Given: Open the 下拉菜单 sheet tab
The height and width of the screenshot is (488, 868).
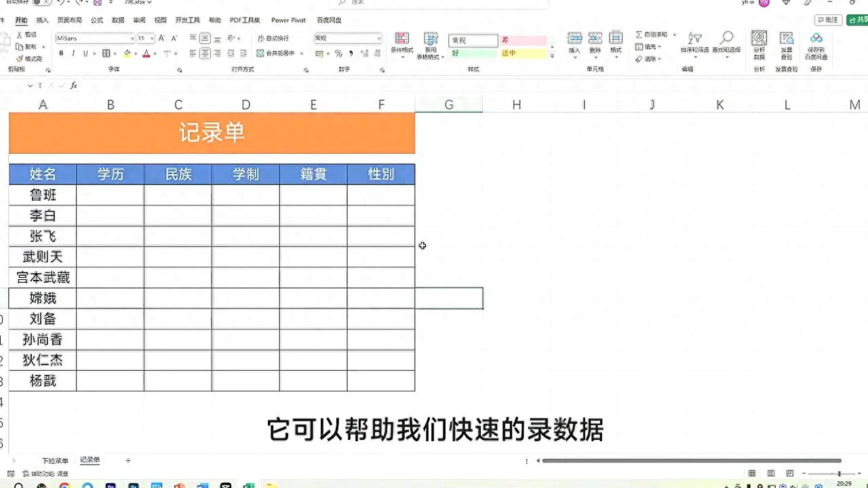Looking at the screenshot, I should click(54, 460).
